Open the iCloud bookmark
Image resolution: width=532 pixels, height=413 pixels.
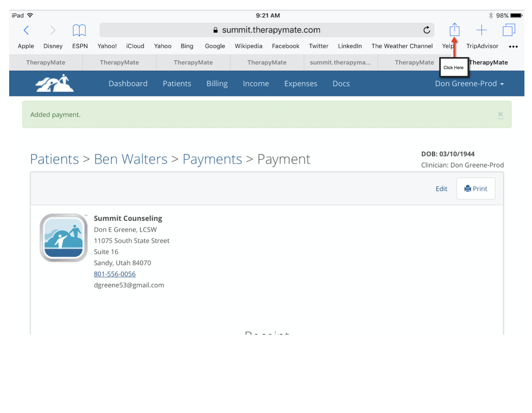pos(135,46)
